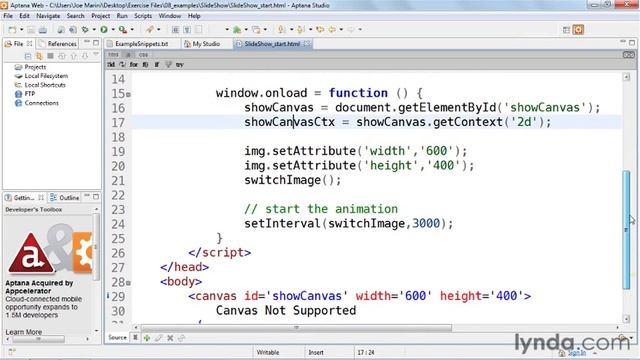Click the editor horizontal scrollbar thumb
640x360 pixels.
point(296,327)
